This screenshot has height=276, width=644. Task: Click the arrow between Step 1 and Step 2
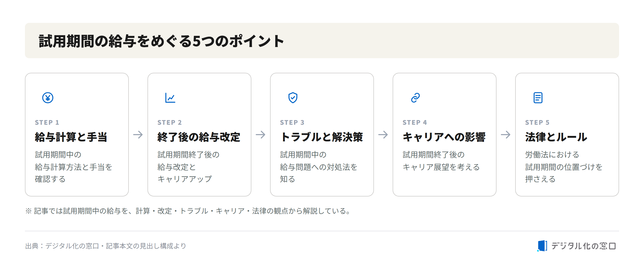click(138, 135)
